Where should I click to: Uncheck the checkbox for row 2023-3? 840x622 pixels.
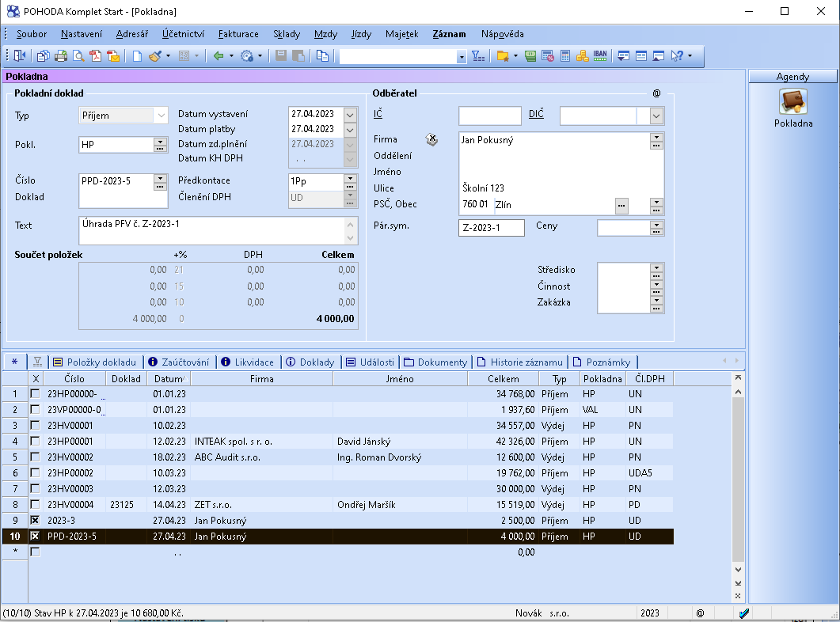click(x=36, y=520)
